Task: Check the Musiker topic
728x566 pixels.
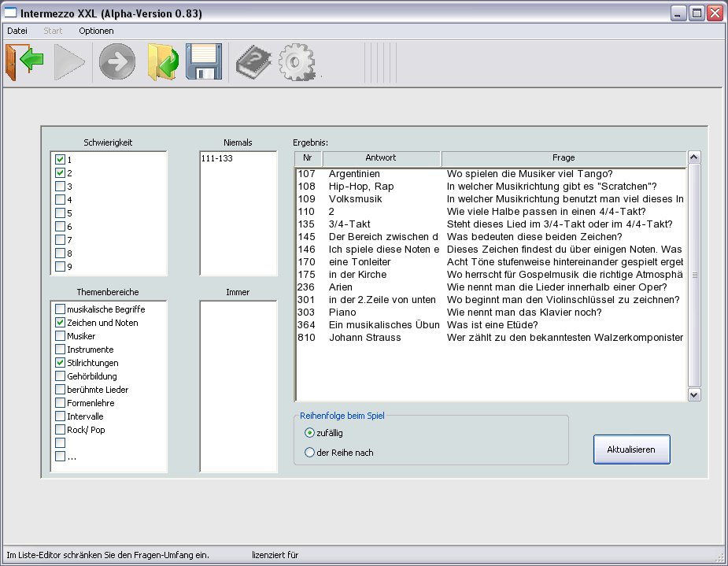Action: (60, 335)
